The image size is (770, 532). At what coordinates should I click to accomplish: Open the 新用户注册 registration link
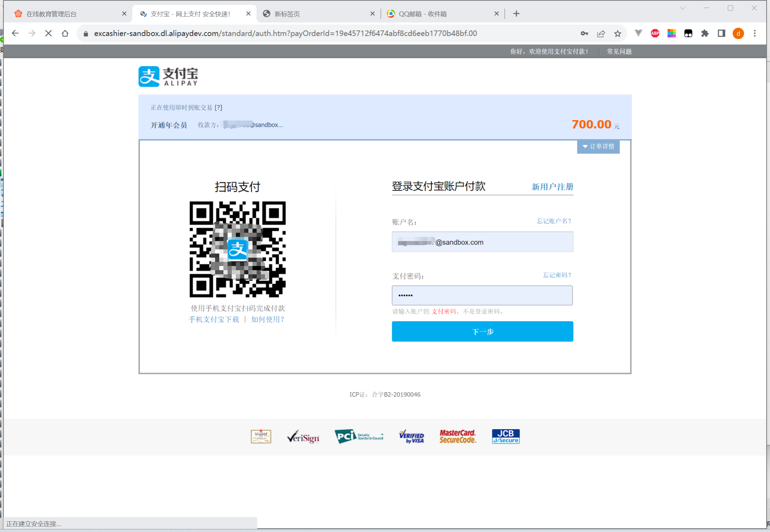552,187
